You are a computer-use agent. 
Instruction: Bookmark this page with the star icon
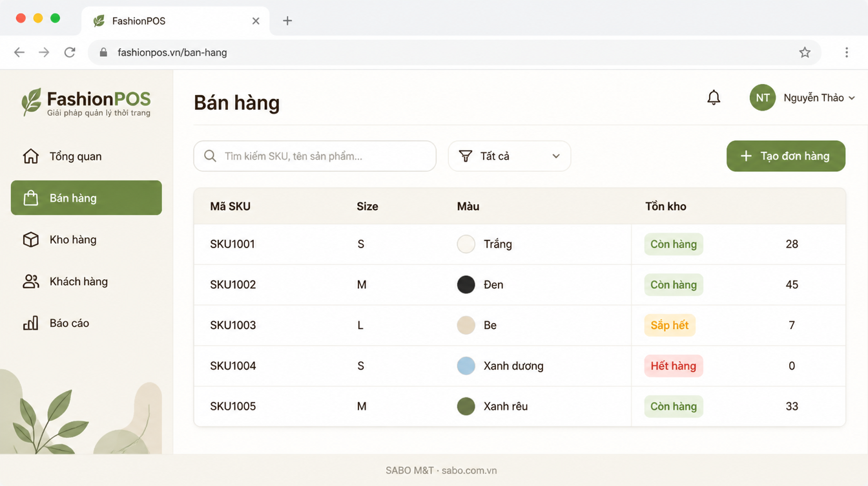(805, 52)
